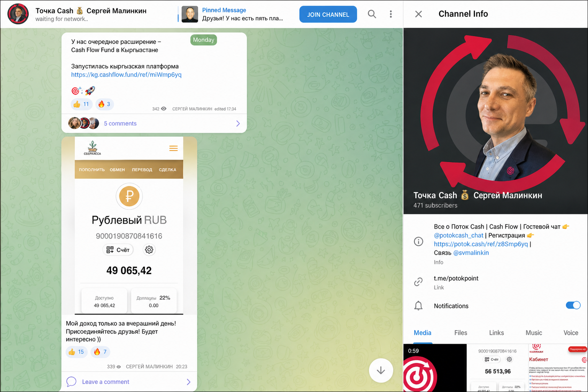Click the commenter avatars next to 5 comments
This screenshot has height=392, width=588.
83,123
